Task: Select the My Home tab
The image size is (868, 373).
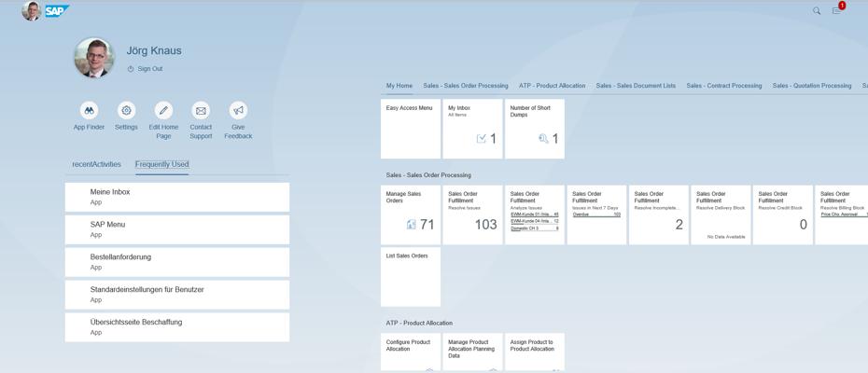Action: coord(399,86)
